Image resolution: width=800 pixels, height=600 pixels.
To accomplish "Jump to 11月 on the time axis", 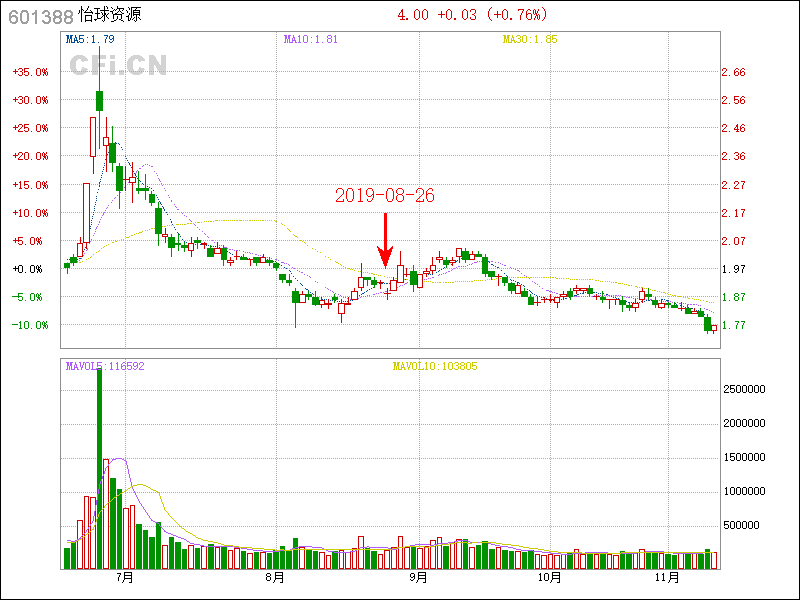I will click(x=668, y=578).
